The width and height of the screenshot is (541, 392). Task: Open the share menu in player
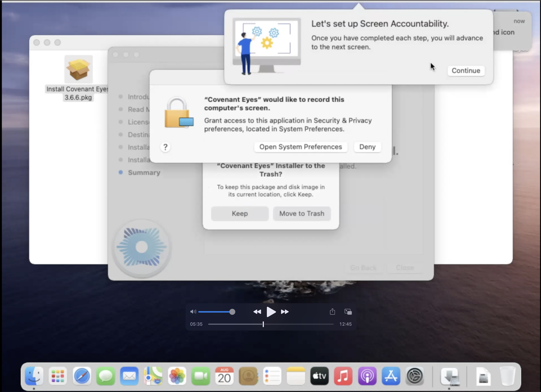pyautogui.click(x=332, y=312)
